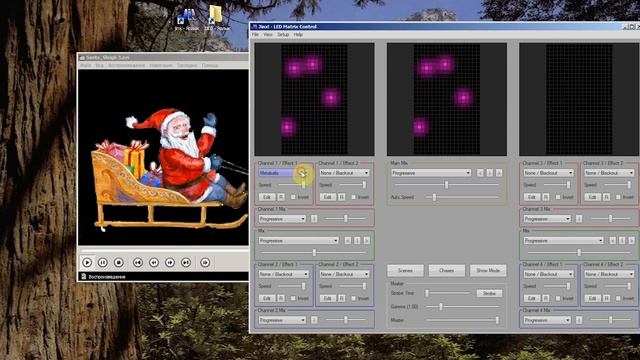Click the left arrow button in Main Mix
640x360 pixels.
480,173
